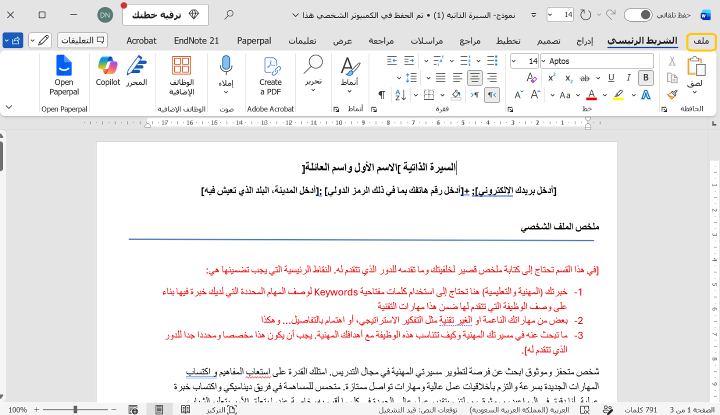
Task: Open the Add-ins الوظائف الإضافية
Action: click(x=181, y=76)
